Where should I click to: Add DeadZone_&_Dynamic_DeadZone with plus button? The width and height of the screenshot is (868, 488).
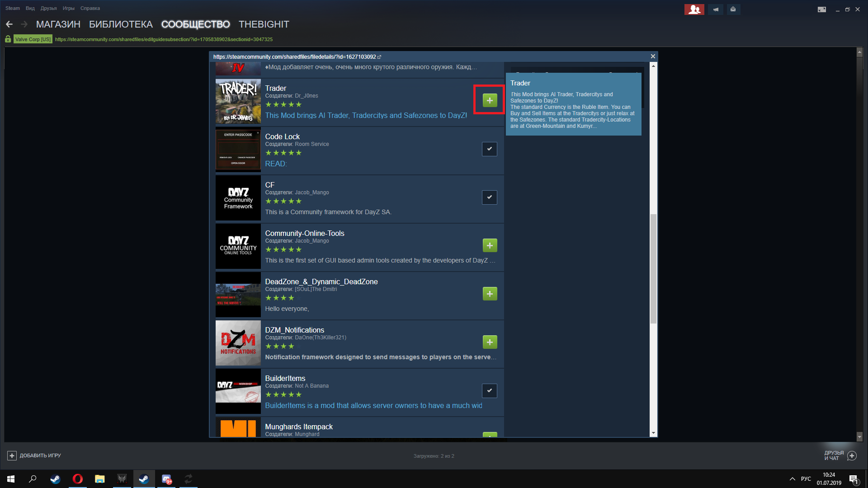pos(490,294)
